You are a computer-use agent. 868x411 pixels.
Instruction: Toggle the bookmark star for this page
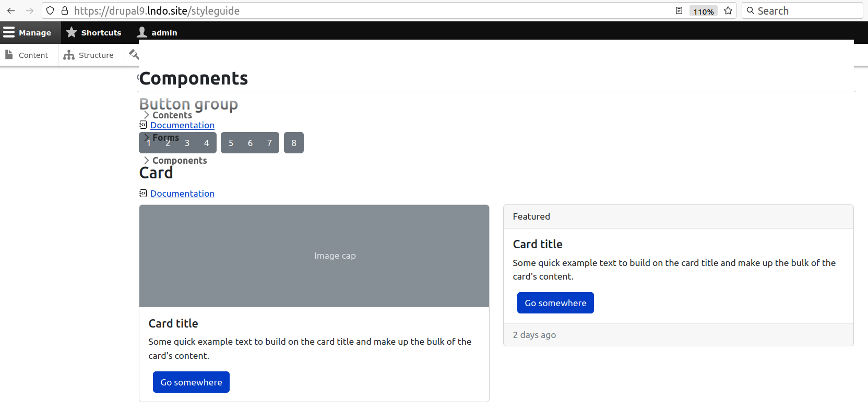pyautogui.click(x=728, y=10)
